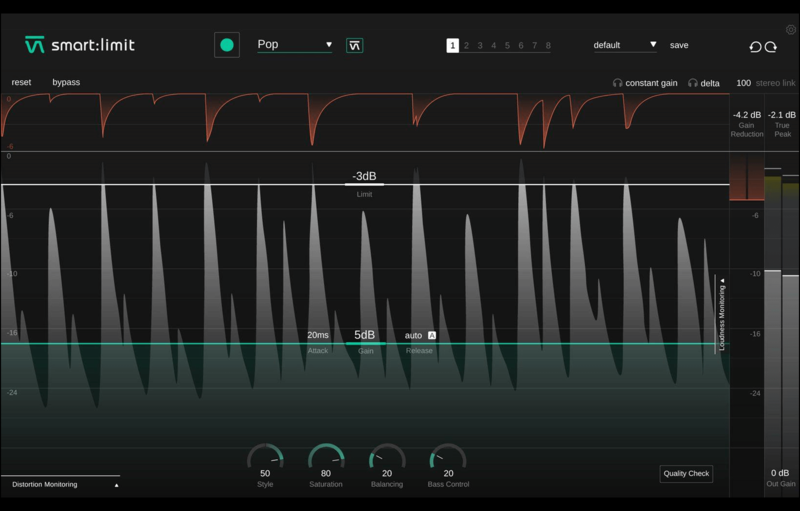Click the Balancing knob
This screenshot has width=800, height=511.
387,457
